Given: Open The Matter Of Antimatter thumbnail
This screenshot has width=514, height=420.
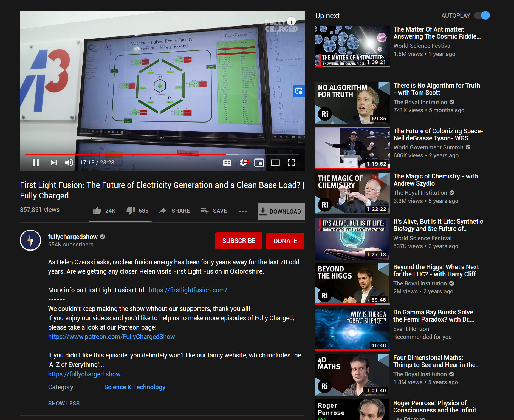Looking at the screenshot, I should click(352, 47).
